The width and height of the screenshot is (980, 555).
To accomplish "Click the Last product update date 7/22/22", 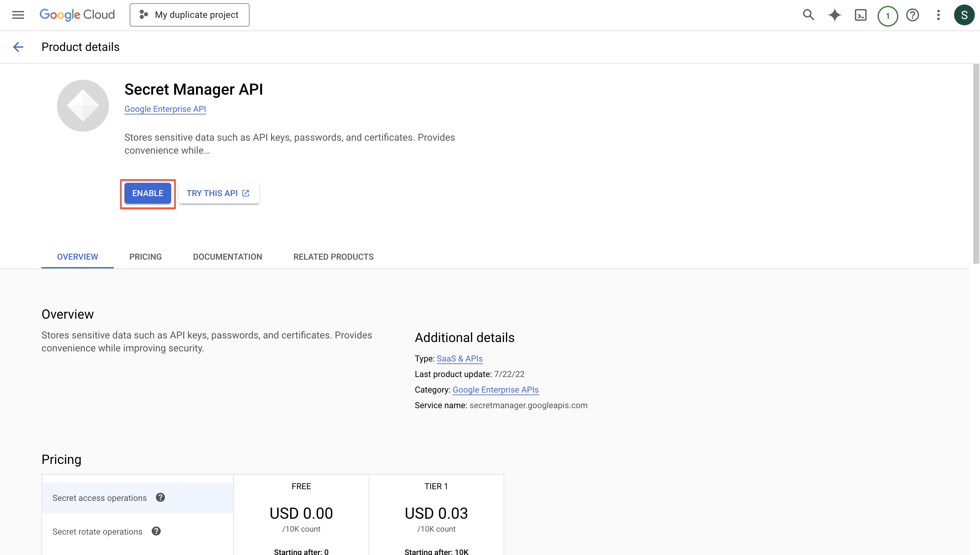I will pos(509,374).
